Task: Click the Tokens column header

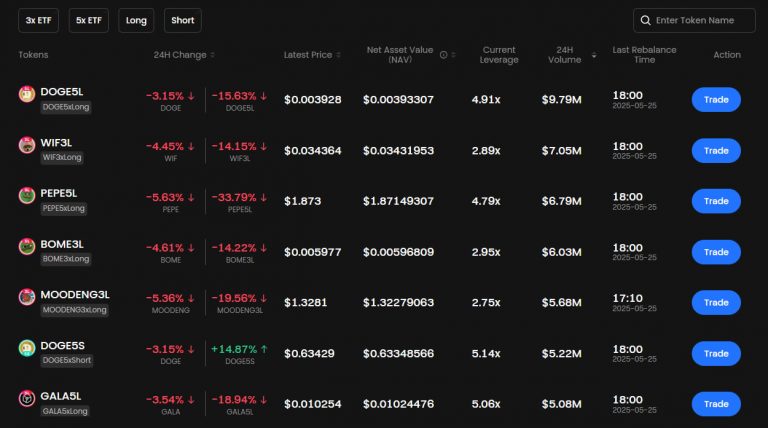Action: pyautogui.click(x=33, y=55)
